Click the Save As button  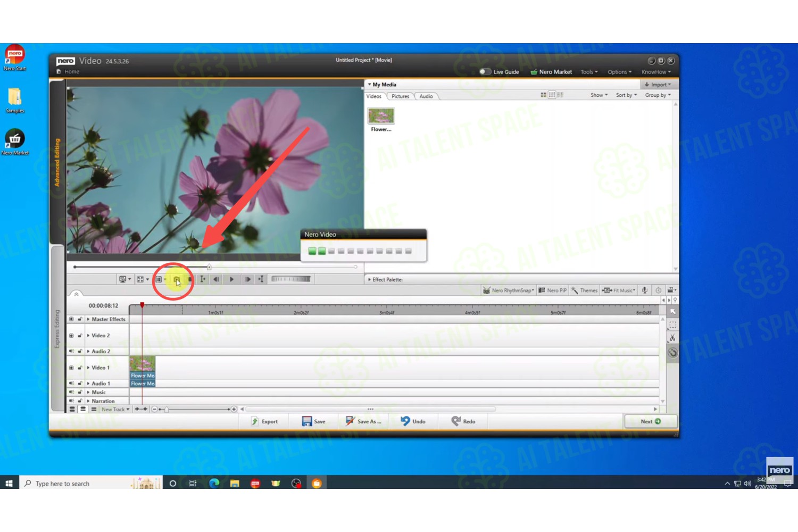click(363, 421)
